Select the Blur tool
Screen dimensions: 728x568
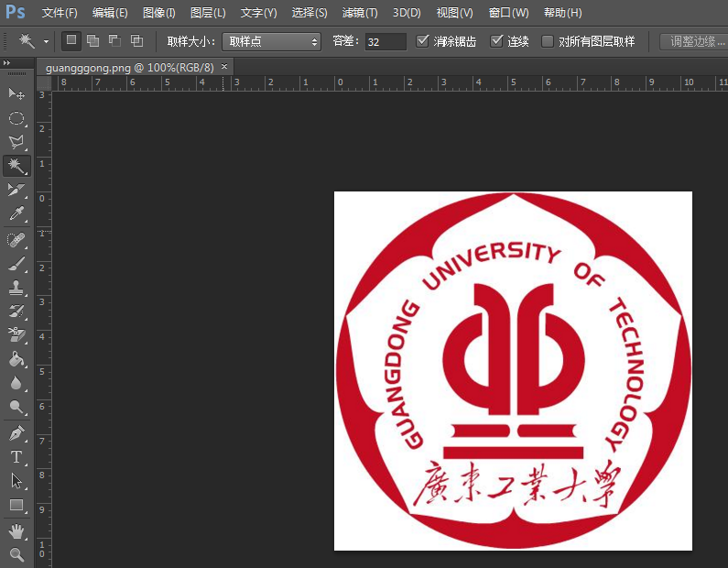point(16,383)
